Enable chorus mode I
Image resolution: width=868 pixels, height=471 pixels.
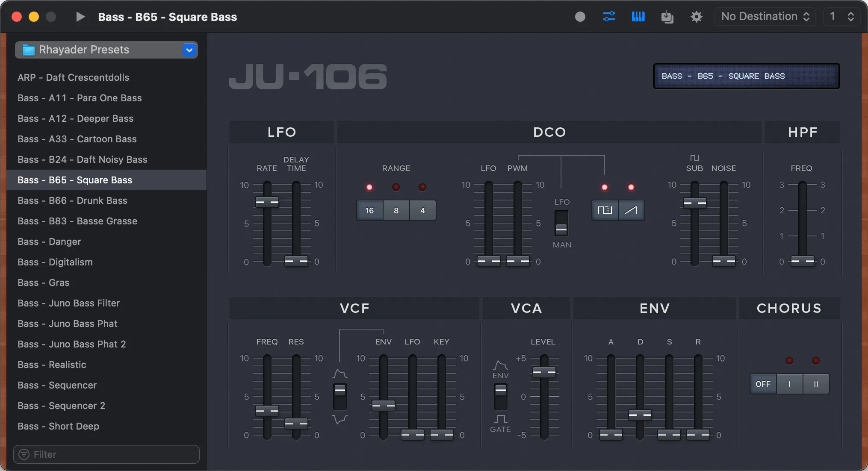coord(789,384)
